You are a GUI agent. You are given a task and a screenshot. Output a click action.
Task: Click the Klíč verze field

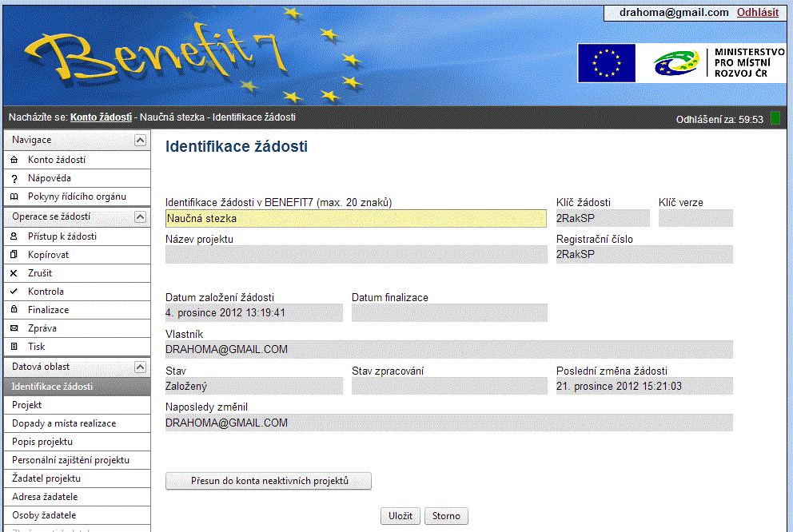click(695, 218)
